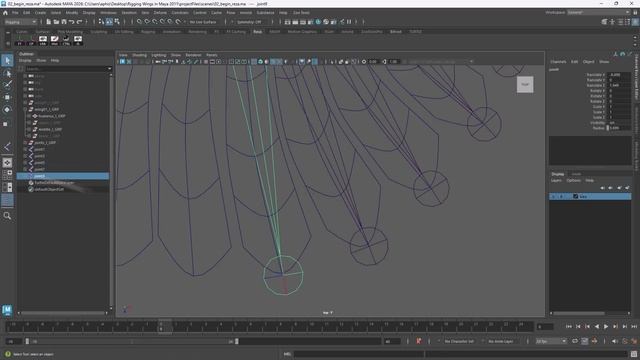Open the Windows menu
The width and height of the screenshot is (640, 360).
click(x=108, y=13)
